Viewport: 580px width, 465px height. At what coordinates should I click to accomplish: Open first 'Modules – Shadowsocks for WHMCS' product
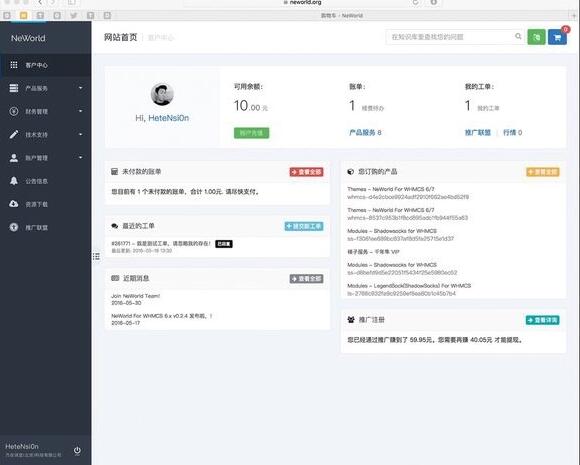click(x=392, y=231)
